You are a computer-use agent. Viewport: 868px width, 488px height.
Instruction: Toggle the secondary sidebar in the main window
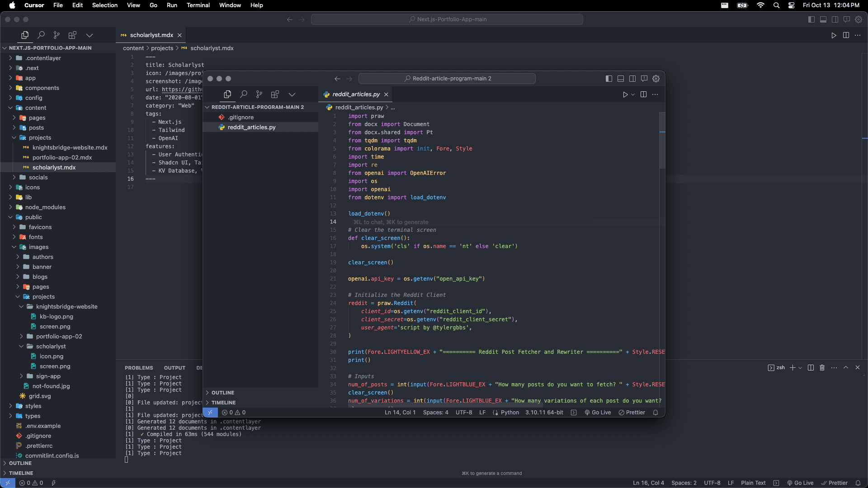point(835,19)
